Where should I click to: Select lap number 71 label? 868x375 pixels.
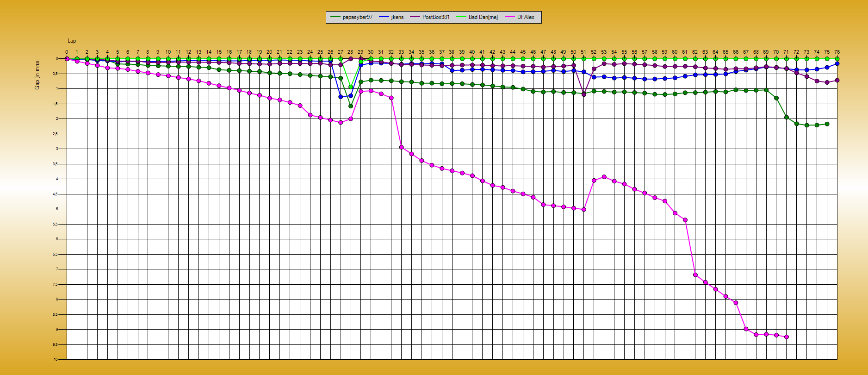[786, 52]
